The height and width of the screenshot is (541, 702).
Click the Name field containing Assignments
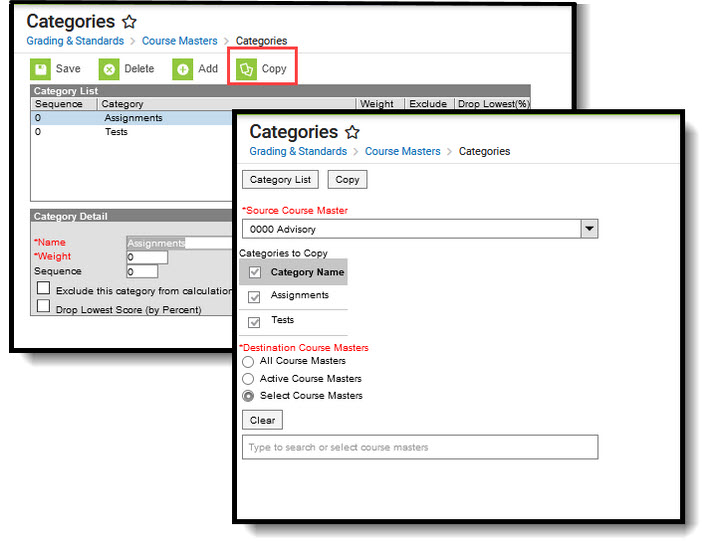coord(179,243)
